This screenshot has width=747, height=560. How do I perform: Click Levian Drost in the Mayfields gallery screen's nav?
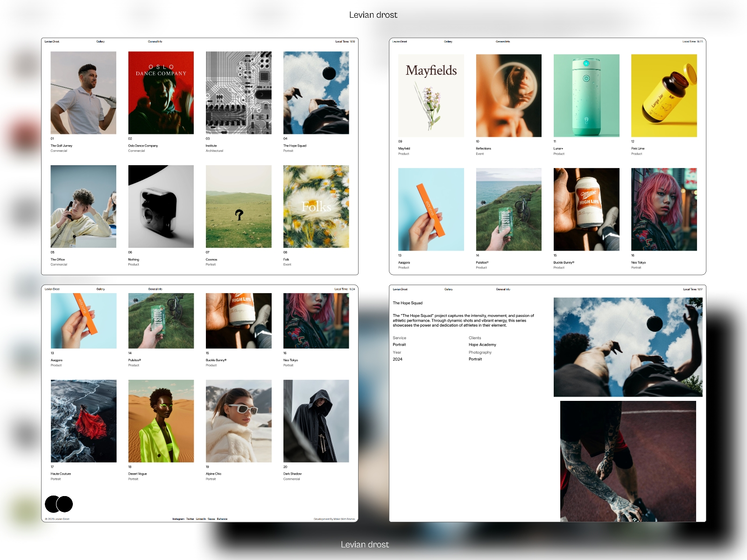[x=400, y=42]
